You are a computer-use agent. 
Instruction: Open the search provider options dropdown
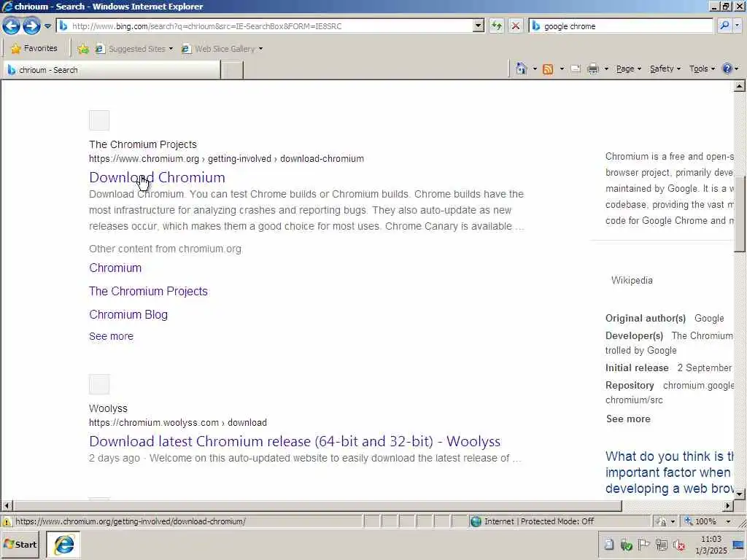(738, 26)
